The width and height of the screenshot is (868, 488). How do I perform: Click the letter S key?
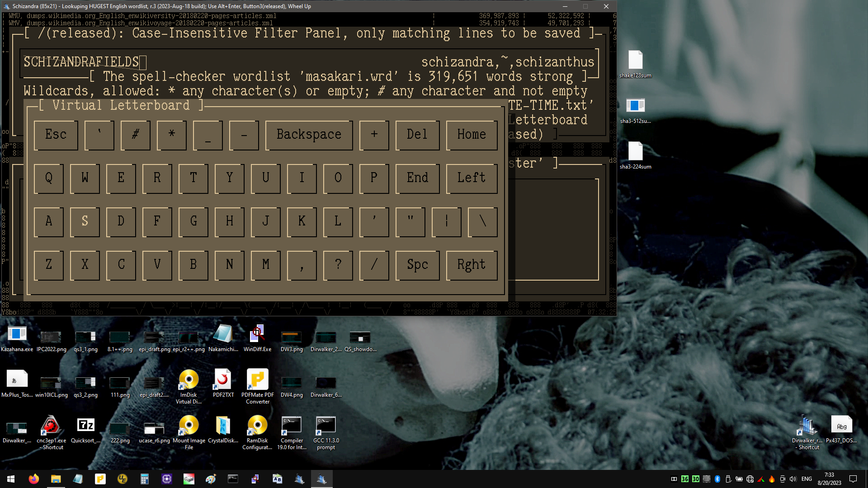pos(85,221)
